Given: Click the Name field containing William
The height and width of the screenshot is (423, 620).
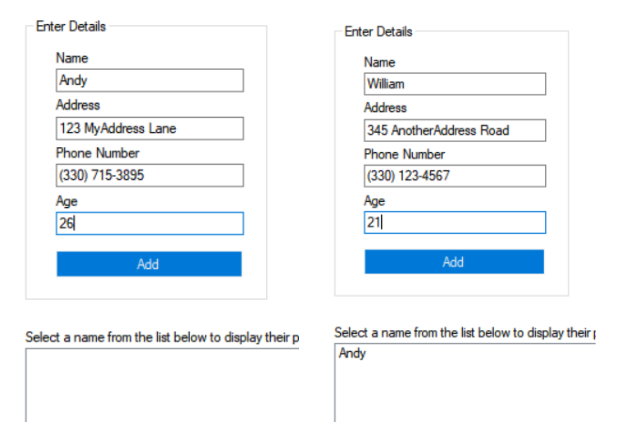Looking at the screenshot, I should click(x=455, y=84).
